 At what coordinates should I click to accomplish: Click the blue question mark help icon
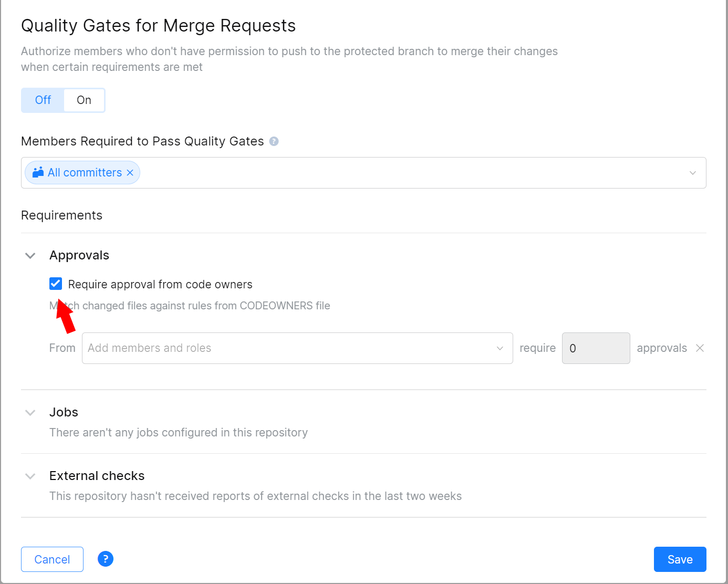106,559
